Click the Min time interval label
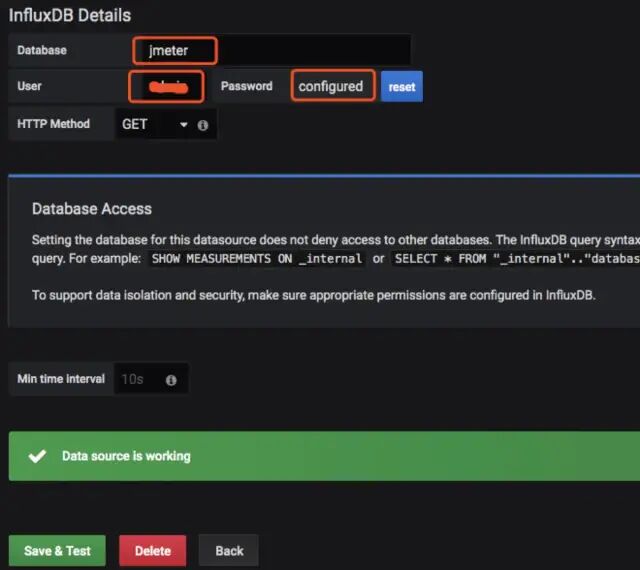This screenshot has height=570, width=640. (x=61, y=379)
